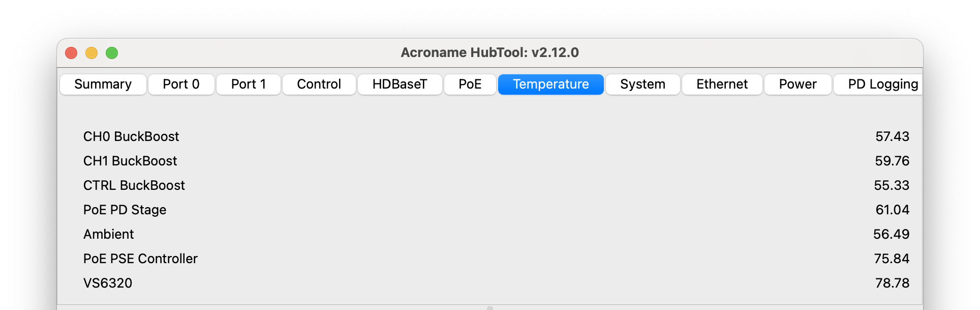Switch to the Port 0 tab
Image resolution: width=980 pixels, height=310 pixels.
181,84
